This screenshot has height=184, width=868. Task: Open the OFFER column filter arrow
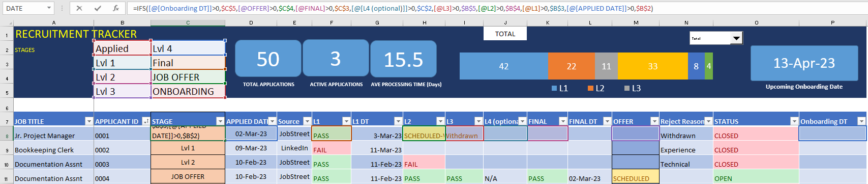(x=654, y=121)
